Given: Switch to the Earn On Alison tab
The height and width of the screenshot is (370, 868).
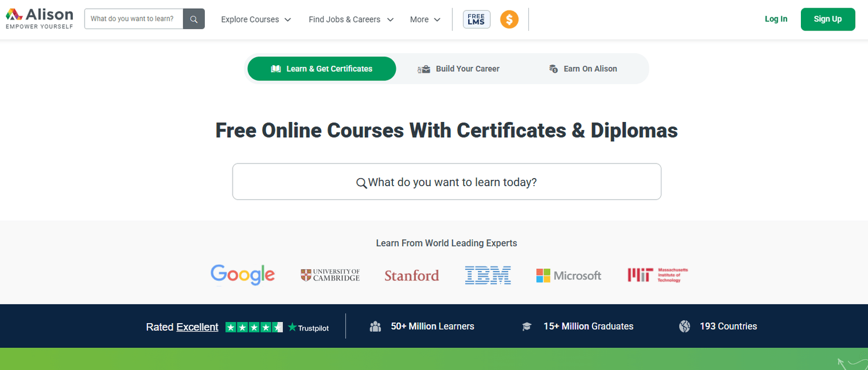Looking at the screenshot, I should click(x=583, y=69).
